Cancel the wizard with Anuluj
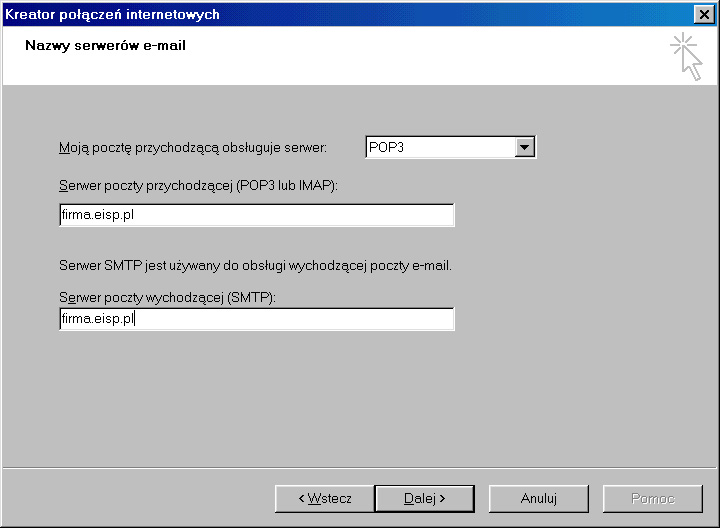720x528 pixels. (538, 498)
